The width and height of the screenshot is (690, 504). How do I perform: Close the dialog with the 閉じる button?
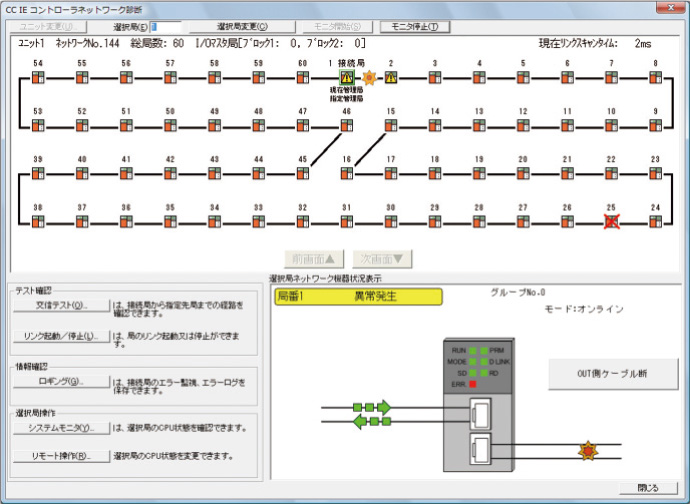(647, 488)
